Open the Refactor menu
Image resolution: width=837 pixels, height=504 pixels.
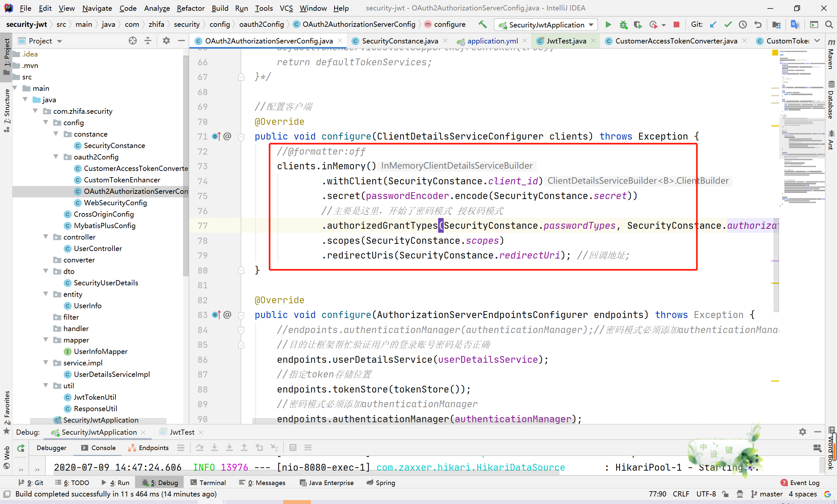click(190, 8)
